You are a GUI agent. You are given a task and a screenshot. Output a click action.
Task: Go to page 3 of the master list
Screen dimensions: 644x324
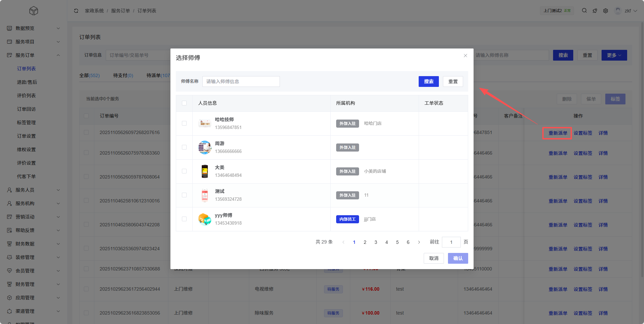[x=376, y=242]
